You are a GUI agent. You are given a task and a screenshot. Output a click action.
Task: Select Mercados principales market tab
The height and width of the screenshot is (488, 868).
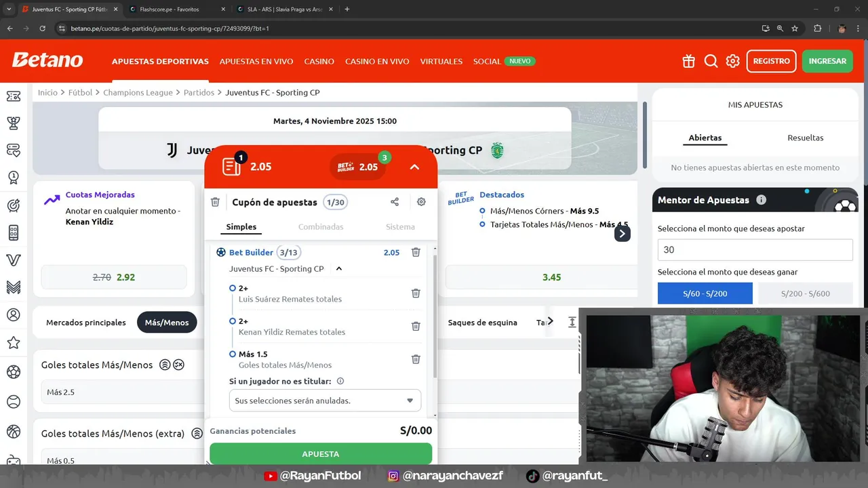(x=86, y=323)
